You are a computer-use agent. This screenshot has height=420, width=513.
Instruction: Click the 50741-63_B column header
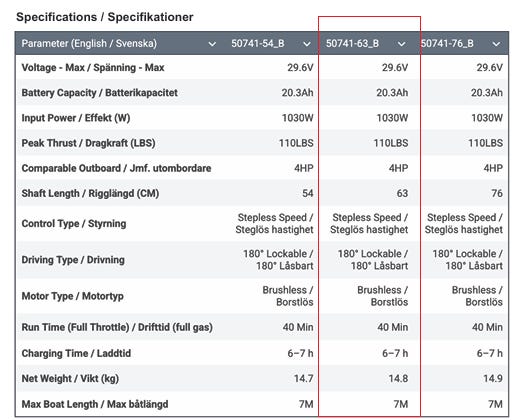(x=352, y=43)
